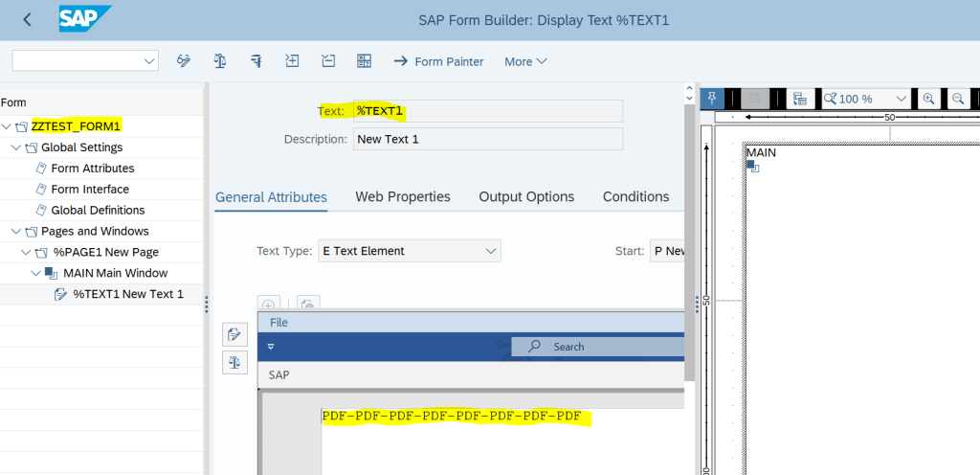Click the form layout grid toolbar icon
The image size is (980, 475).
(x=364, y=61)
